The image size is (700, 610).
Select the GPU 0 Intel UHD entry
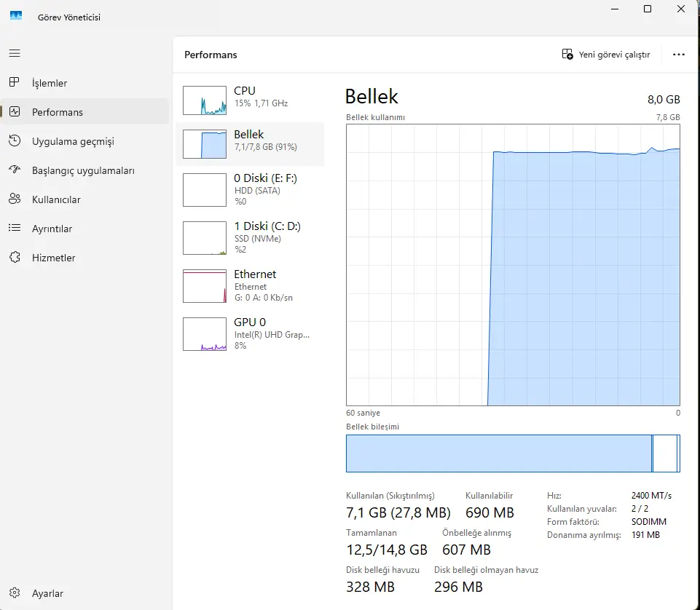tap(250, 334)
